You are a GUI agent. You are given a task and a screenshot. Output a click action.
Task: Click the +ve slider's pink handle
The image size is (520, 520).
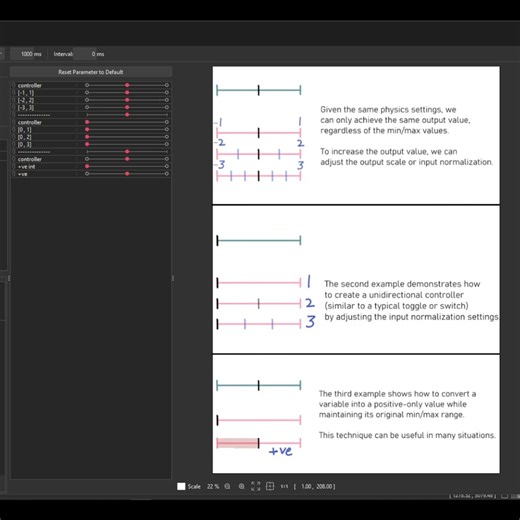coord(127,174)
